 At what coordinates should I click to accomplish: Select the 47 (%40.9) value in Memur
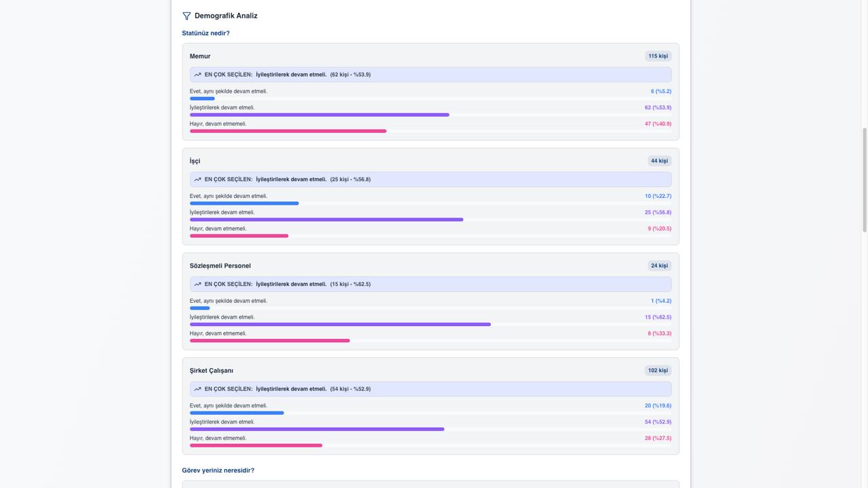coord(658,124)
